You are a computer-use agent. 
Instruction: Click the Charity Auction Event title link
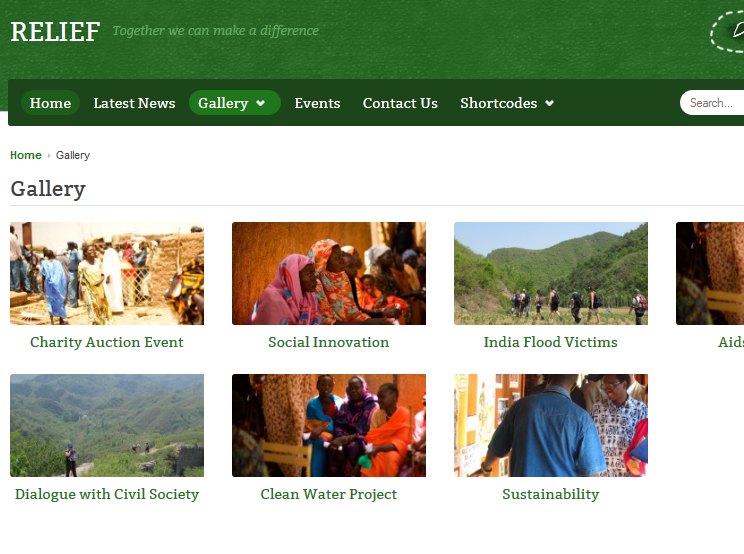tap(107, 342)
